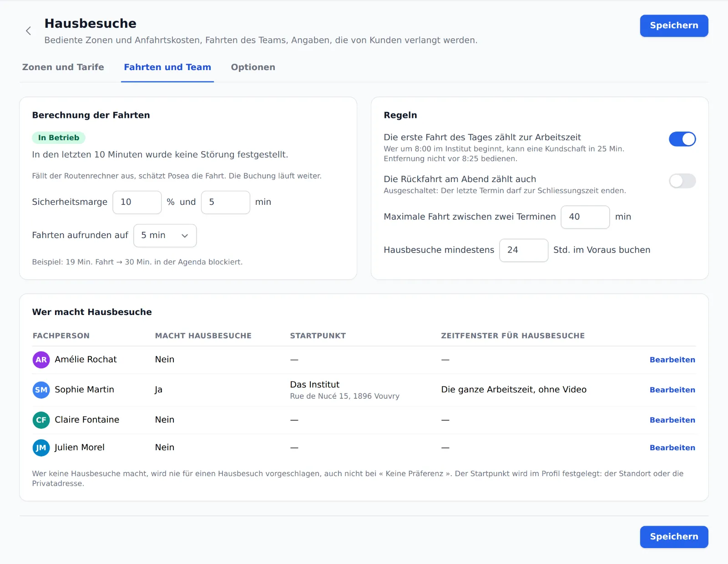Select the 'Das Institut' start point text
The image size is (728, 564).
pos(315,385)
